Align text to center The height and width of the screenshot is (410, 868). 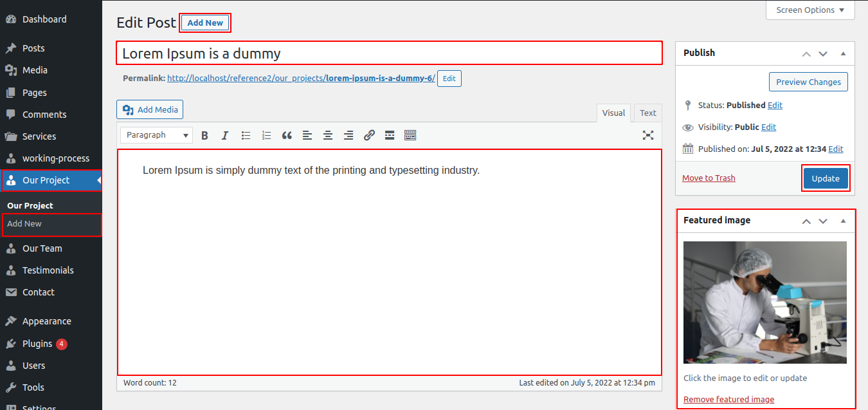pos(328,135)
